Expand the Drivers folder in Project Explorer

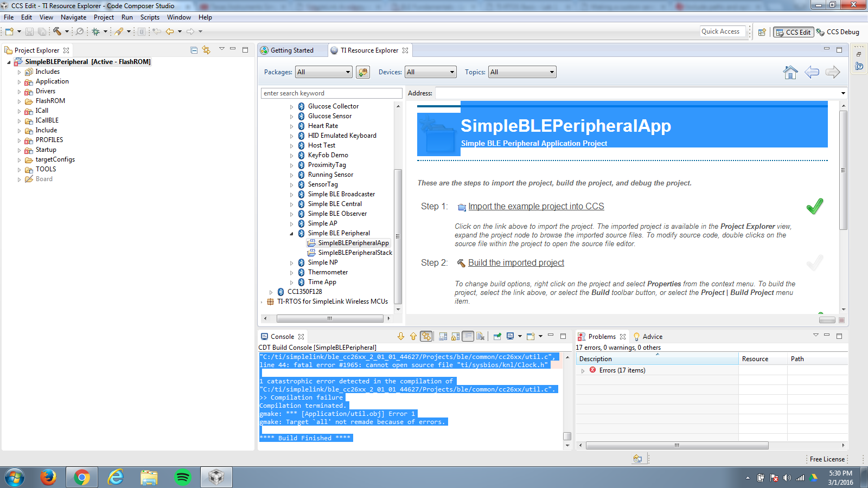tap(19, 92)
